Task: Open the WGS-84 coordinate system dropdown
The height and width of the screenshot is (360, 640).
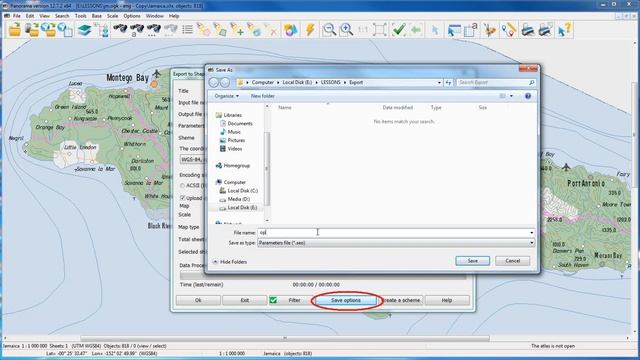Action: [x=192, y=159]
